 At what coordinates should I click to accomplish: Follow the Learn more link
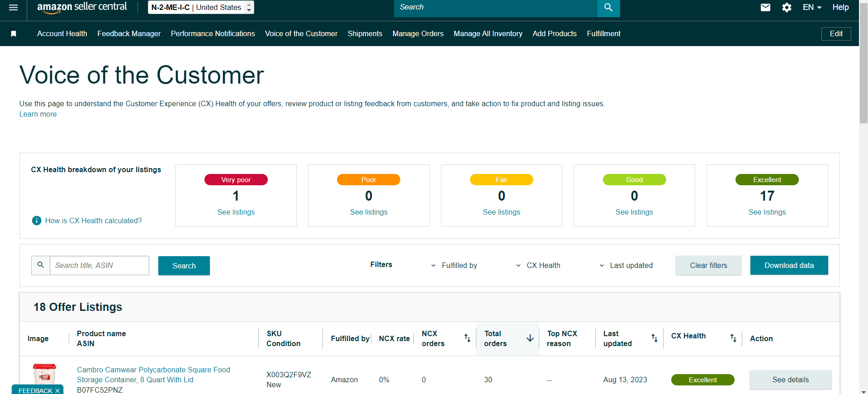(x=38, y=114)
